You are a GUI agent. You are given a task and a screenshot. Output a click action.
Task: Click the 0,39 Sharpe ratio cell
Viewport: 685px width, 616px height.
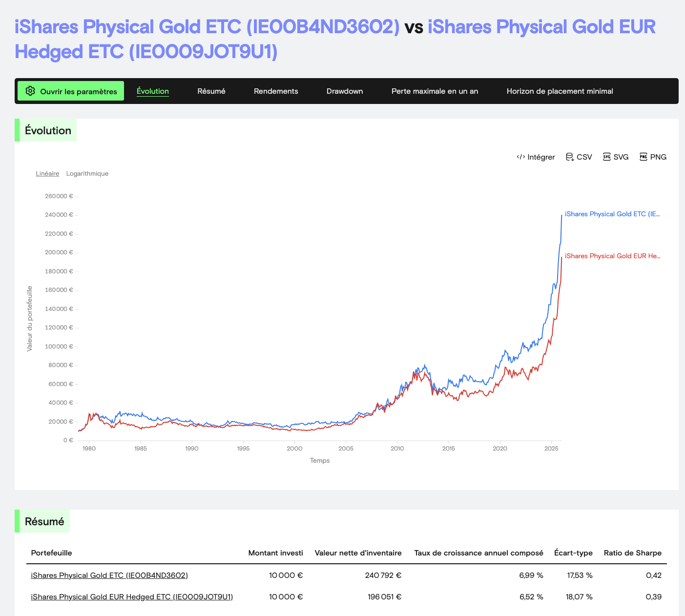click(x=654, y=597)
